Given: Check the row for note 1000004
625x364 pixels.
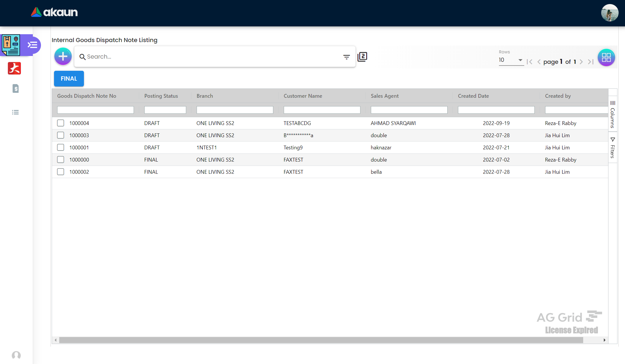Looking at the screenshot, I should 60,123.
